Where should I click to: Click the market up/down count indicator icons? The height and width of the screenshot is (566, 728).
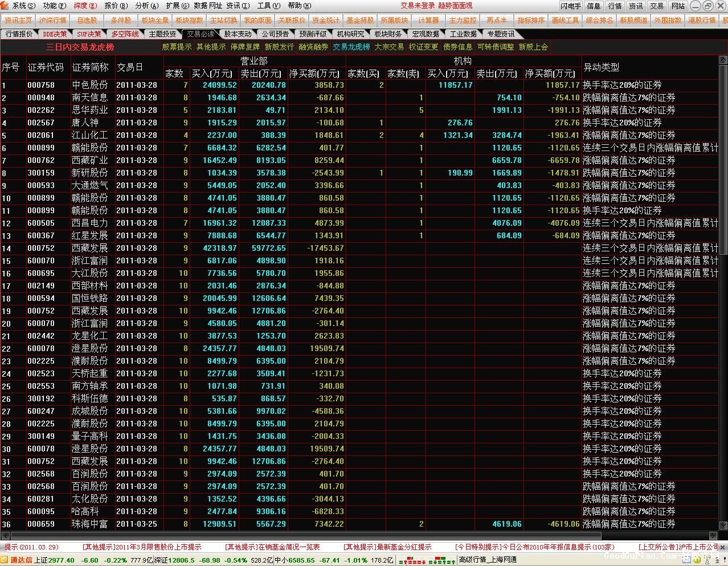coord(427,560)
